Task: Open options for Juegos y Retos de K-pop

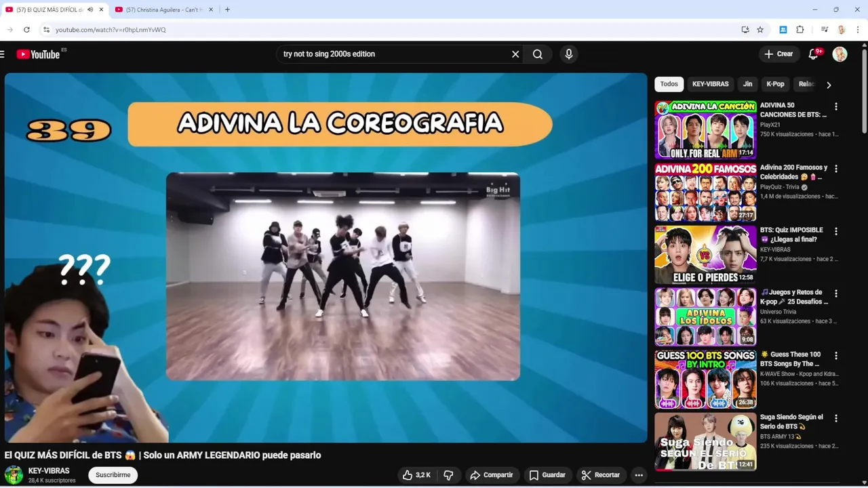Action: [836, 293]
